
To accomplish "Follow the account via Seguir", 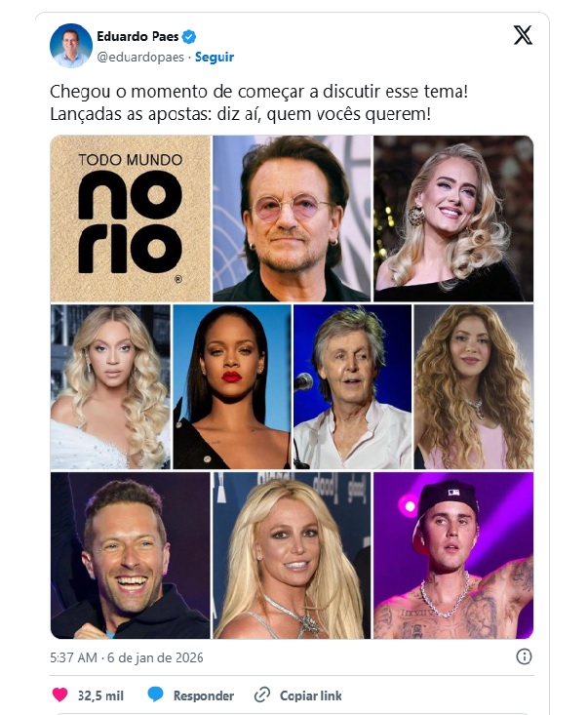I will (215, 57).
